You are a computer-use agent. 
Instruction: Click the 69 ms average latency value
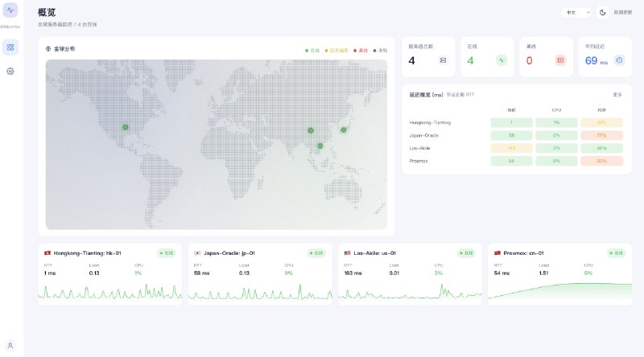point(596,61)
